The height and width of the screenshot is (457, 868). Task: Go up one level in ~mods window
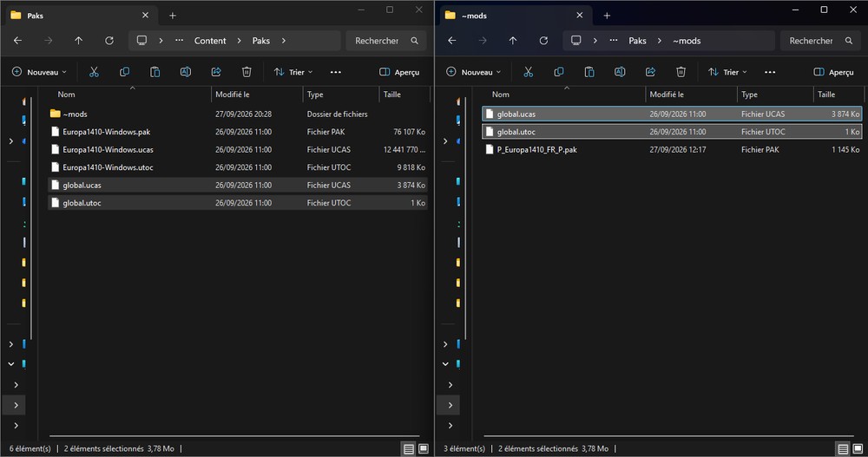coord(513,41)
